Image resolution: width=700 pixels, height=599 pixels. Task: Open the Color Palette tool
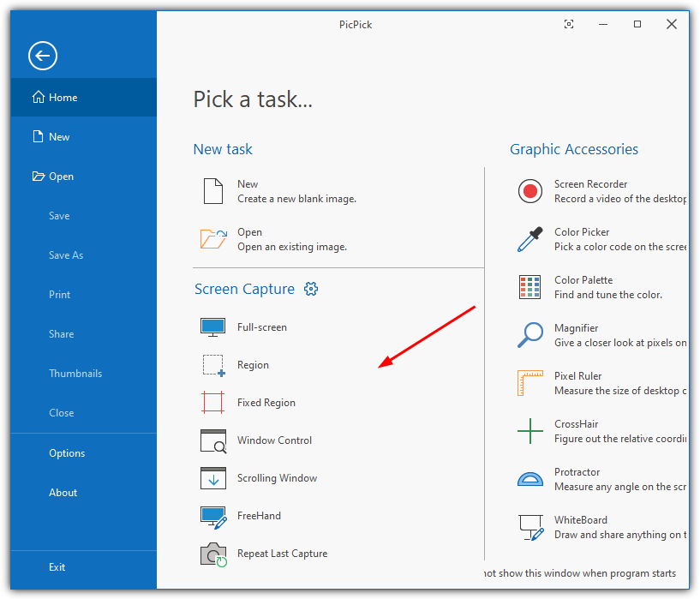pyautogui.click(x=589, y=287)
